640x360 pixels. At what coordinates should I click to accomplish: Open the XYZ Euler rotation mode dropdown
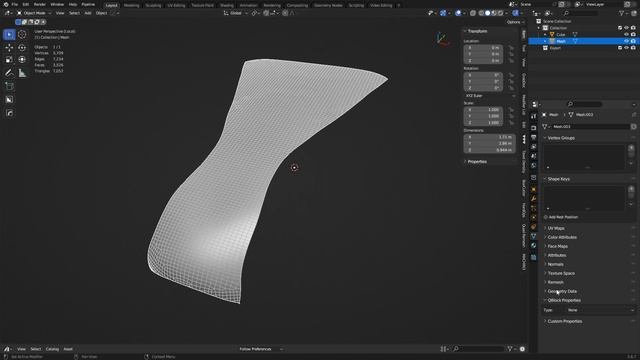coord(490,96)
